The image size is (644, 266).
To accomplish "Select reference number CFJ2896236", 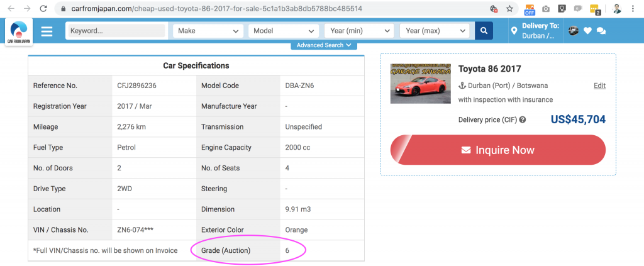I will pos(136,86).
